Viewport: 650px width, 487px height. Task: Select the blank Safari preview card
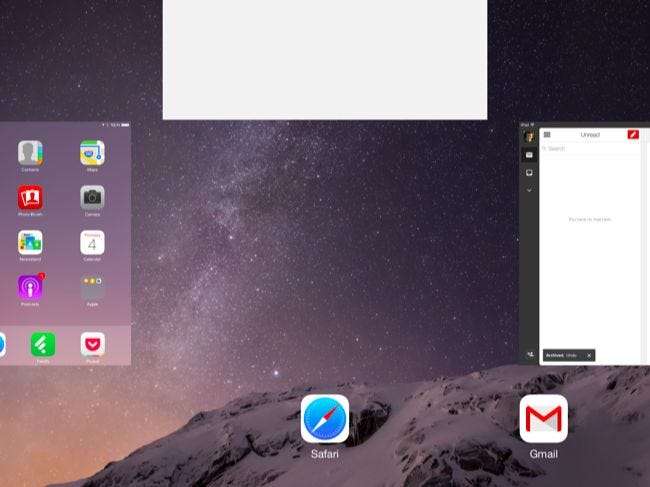[325, 60]
